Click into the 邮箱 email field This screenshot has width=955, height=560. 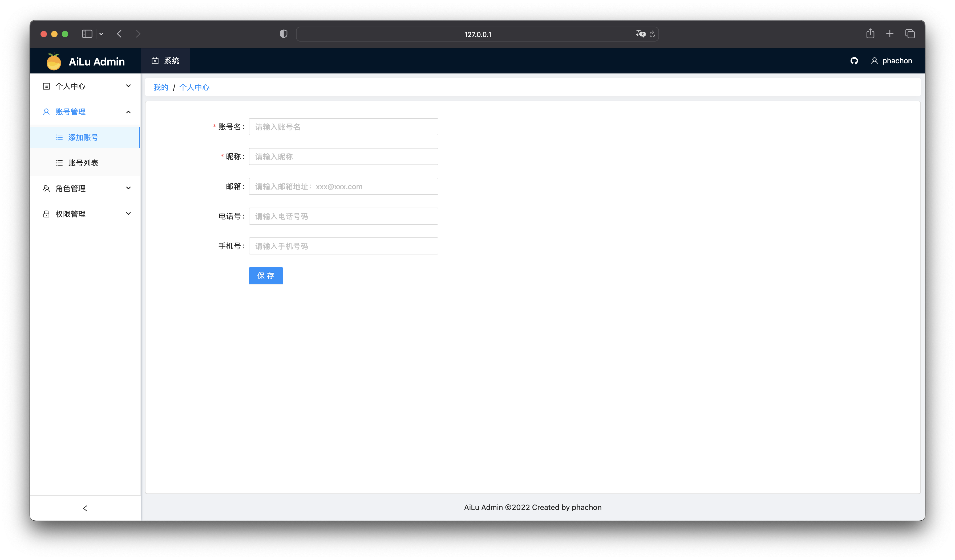343,186
